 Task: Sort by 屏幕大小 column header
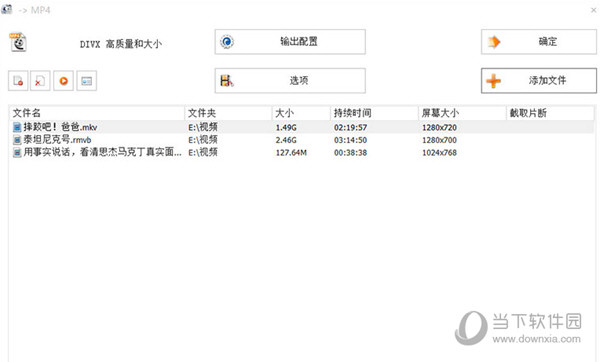(x=462, y=113)
